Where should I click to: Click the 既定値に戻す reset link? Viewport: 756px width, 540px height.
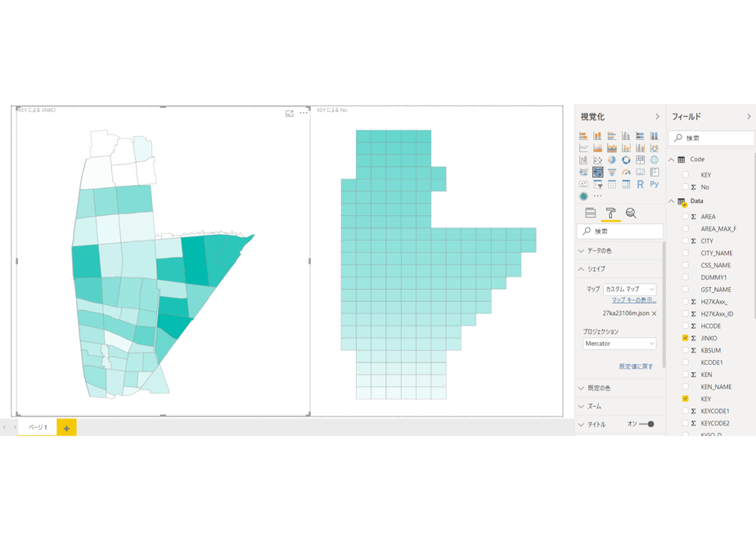[x=636, y=367]
